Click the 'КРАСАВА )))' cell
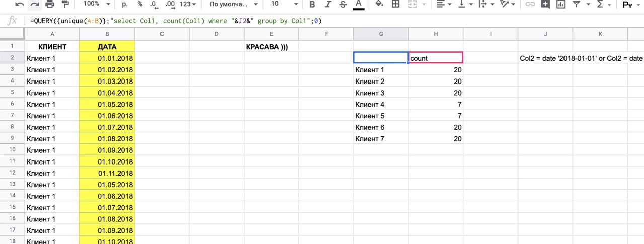This screenshot has height=244, width=644. pos(271,46)
